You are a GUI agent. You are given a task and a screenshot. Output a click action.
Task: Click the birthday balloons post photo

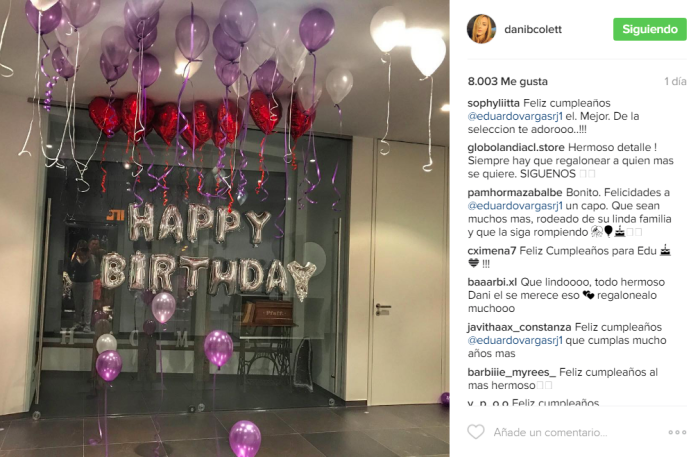225,228
